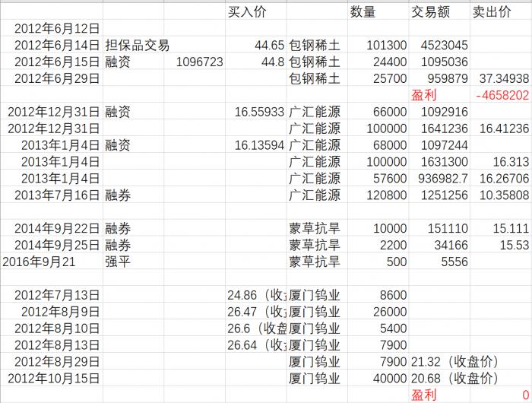Viewport: 532px width, 403px height.
Task: Select the cell starting with 26.64
Action: [x=256, y=344]
